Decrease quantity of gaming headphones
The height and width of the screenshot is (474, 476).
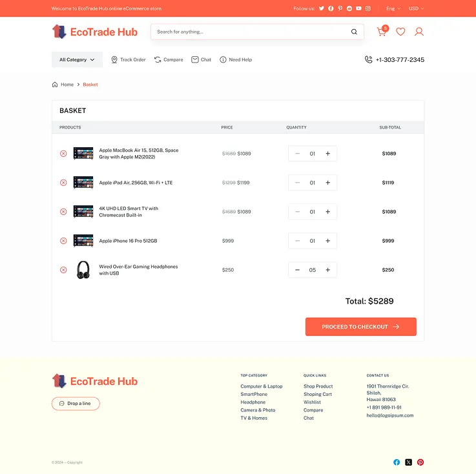(297, 270)
